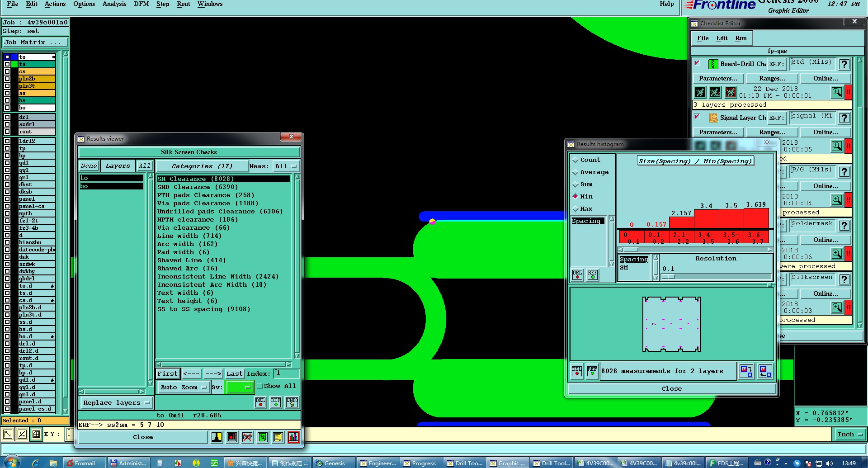This screenshot has width=868, height=468.
Task: Click green drill icon of Board-Drill check
Action: coord(713,64)
